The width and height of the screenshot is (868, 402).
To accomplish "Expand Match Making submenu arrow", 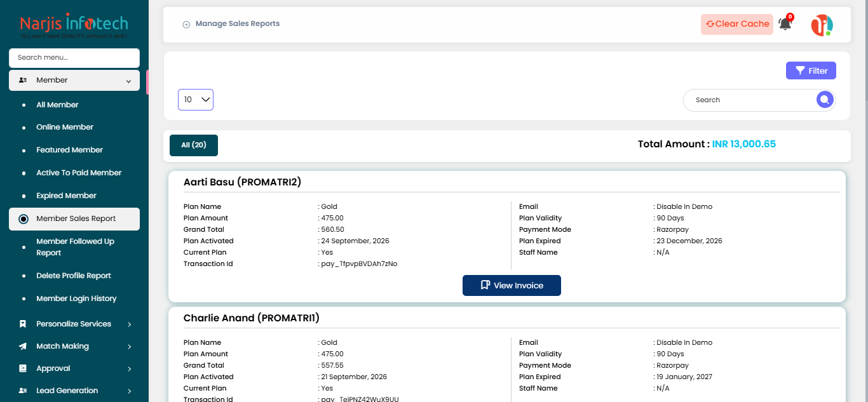I will (129, 347).
